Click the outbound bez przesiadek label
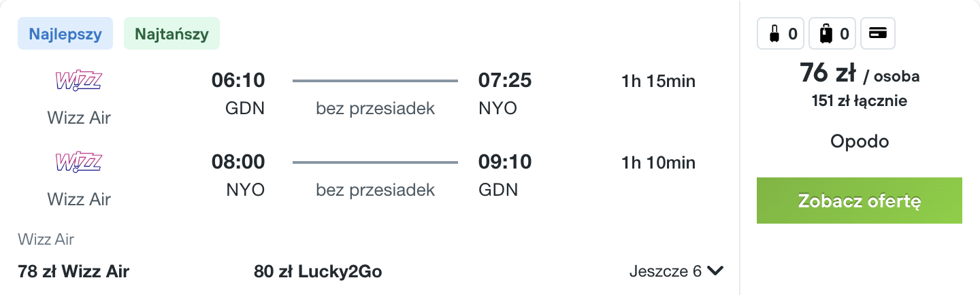 pyautogui.click(x=375, y=108)
